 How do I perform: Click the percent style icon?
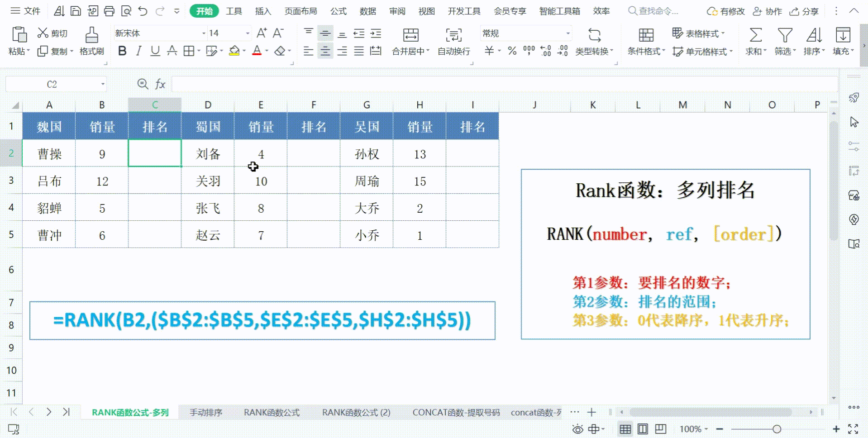(x=512, y=51)
